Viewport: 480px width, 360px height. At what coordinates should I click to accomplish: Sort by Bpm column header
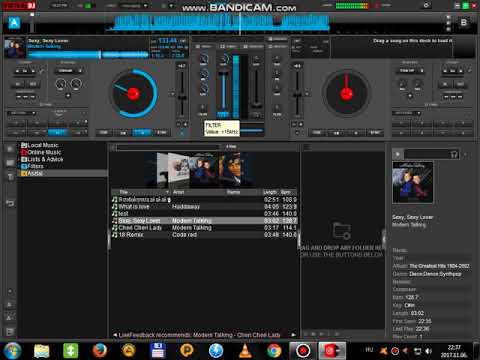click(x=287, y=192)
